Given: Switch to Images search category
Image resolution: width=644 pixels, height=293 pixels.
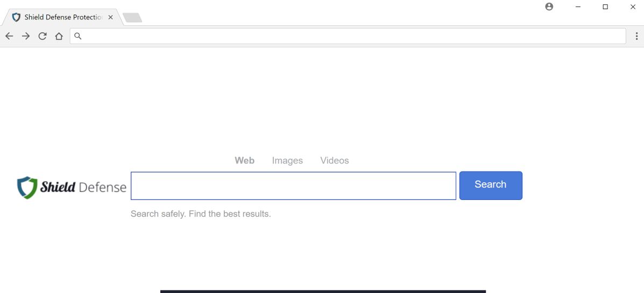Looking at the screenshot, I should point(287,160).
